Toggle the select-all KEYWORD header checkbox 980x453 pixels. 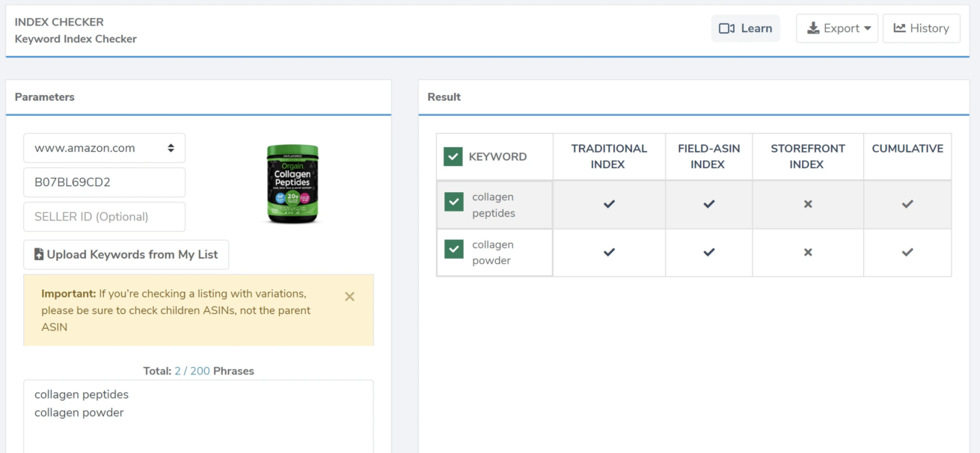(x=453, y=156)
